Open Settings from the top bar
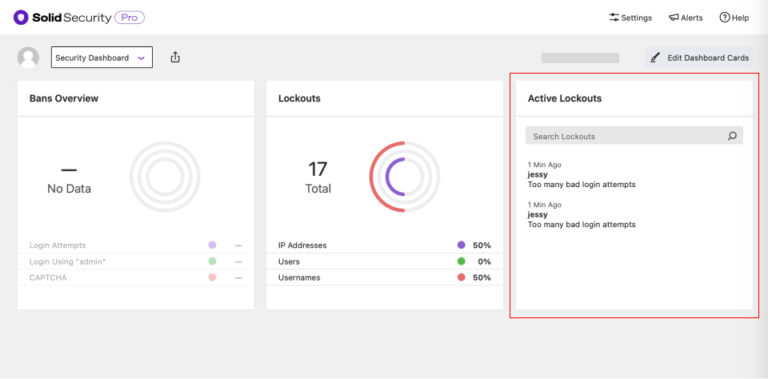The width and height of the screenshot is (768, 379). [630, 18]
